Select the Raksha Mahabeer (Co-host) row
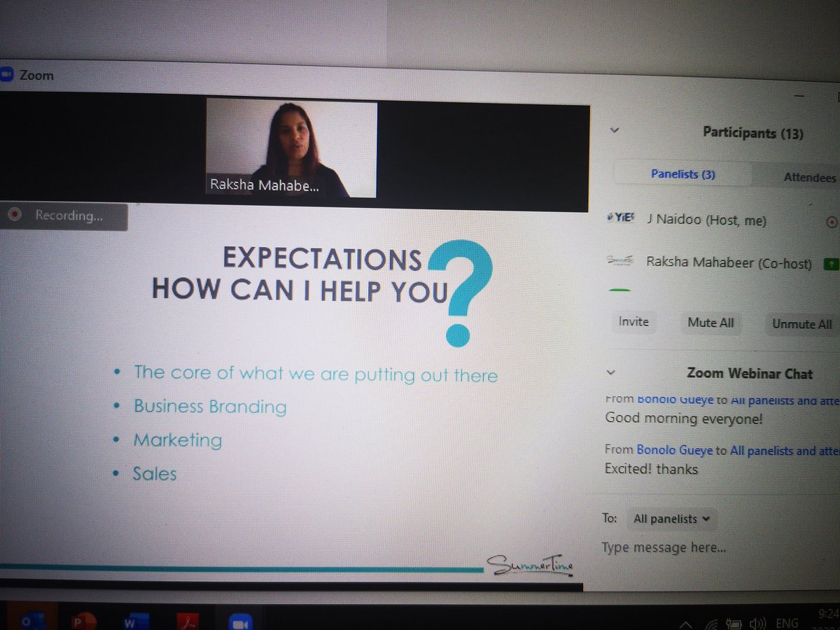840x630 pixels. pos(721,262)
